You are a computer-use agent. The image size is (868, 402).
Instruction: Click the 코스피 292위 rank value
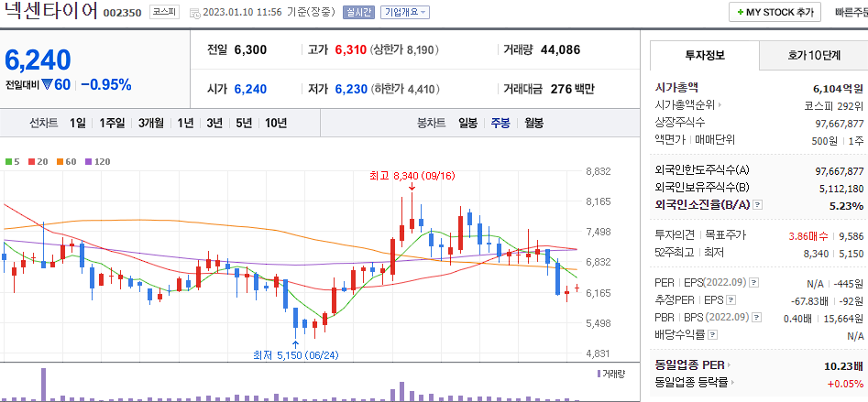834,105
